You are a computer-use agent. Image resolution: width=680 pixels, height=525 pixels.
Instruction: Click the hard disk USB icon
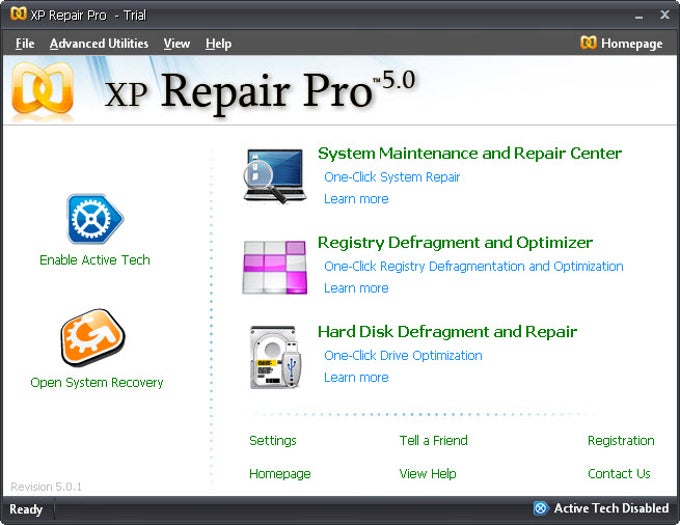(275, 357)
